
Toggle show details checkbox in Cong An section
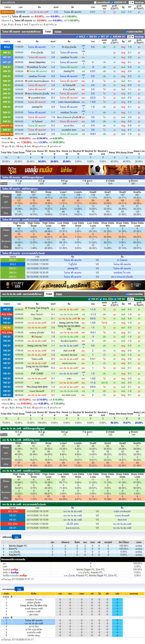127,294
